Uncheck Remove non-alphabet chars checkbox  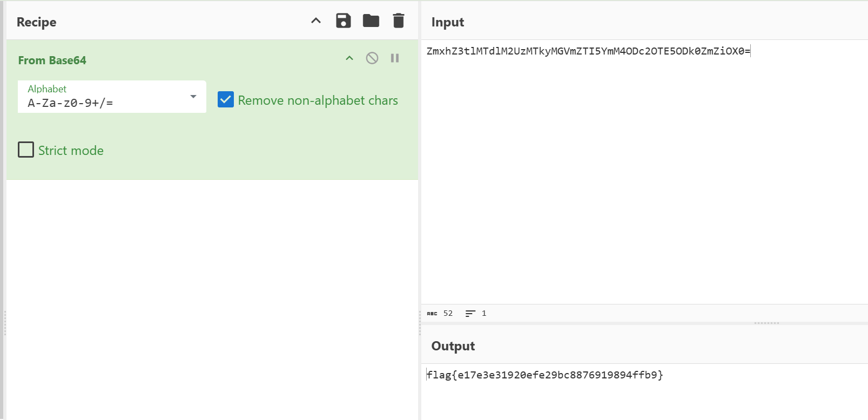[226, 100]
